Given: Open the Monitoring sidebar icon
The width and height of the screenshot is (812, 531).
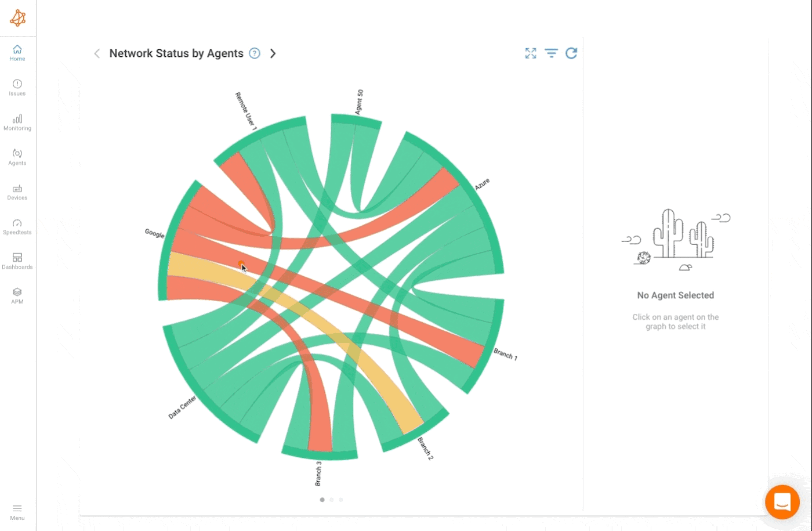Looking at the screenshot, I should [x=17, y=122].
